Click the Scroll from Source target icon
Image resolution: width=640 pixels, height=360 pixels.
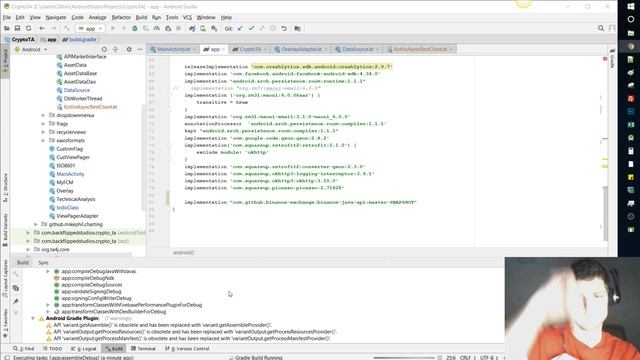tap(104, 49)
